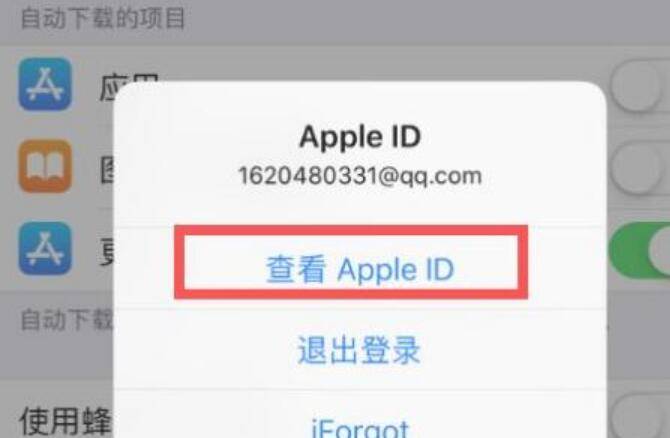Click the 1620480331@qq.com email address
670x438 pixels.
[360, 176]
